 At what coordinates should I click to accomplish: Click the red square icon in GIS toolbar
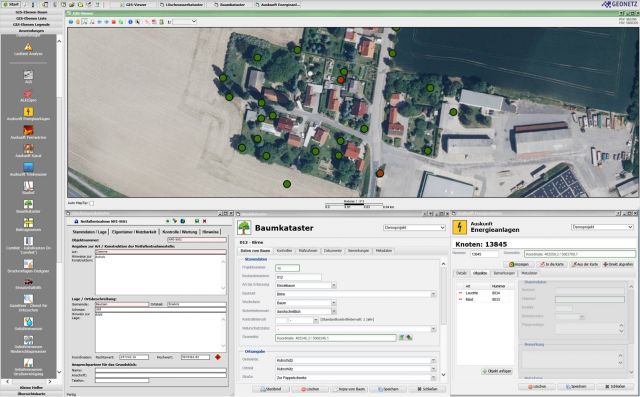(114, 22)
